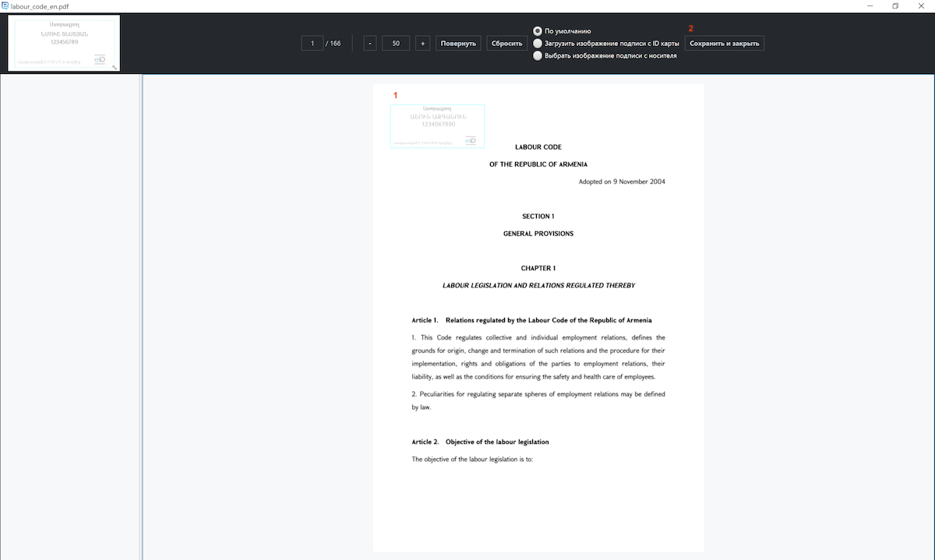Screen dimensions: 935x560
Task: Click the "Сохранить и закрыть" button
Action: pos(724,44)
